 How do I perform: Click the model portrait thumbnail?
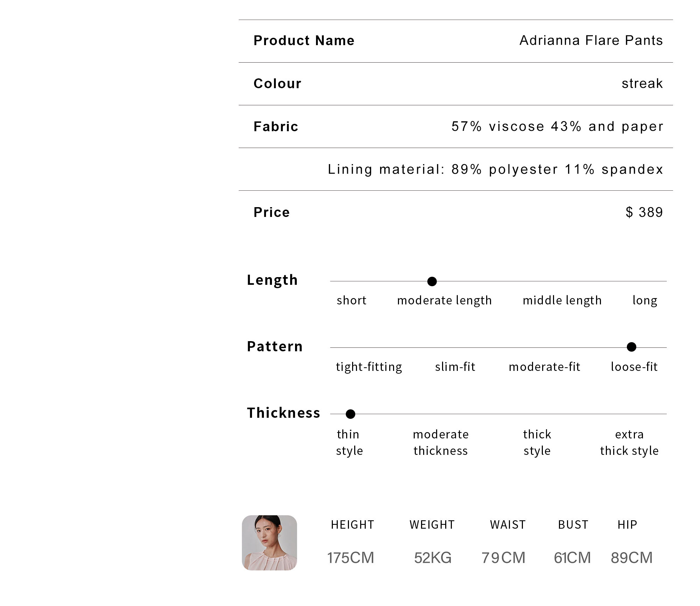[x=269, y=543]
